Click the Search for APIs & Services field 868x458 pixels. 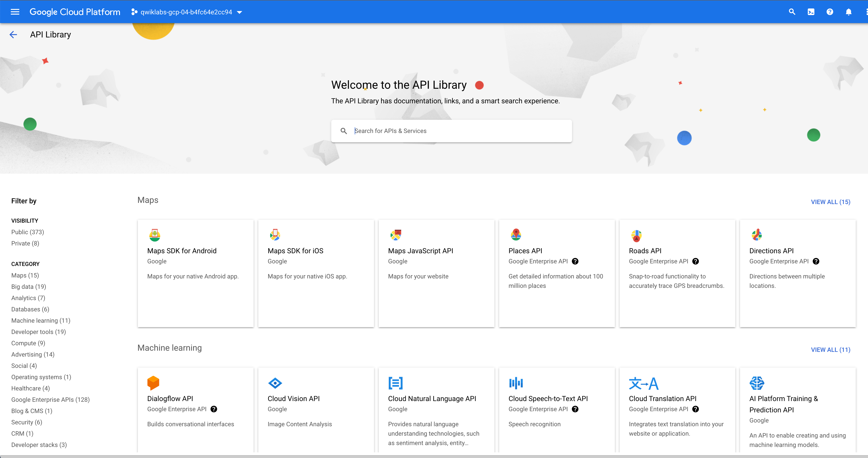click(451, 131)
